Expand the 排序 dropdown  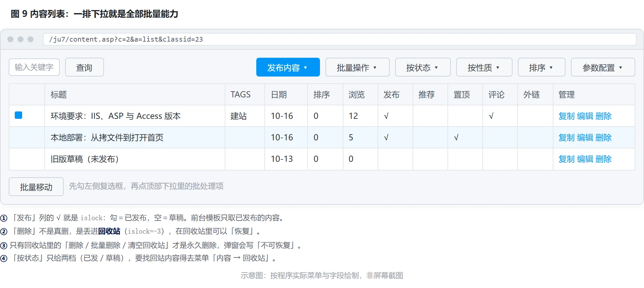541,67
